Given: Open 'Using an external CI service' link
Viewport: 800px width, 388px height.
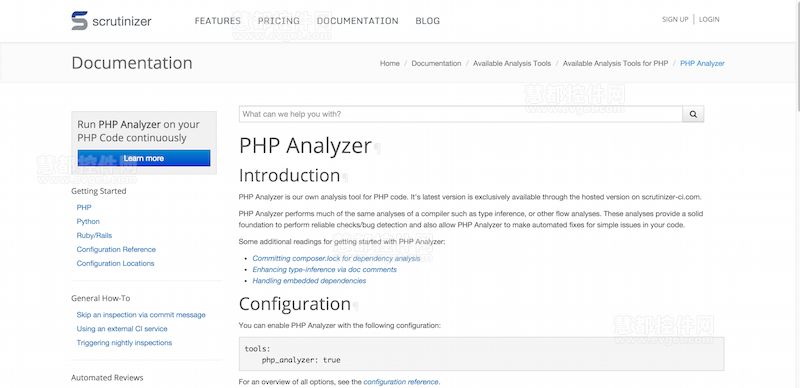Looking at the screenshot, I should click(122, 329).
